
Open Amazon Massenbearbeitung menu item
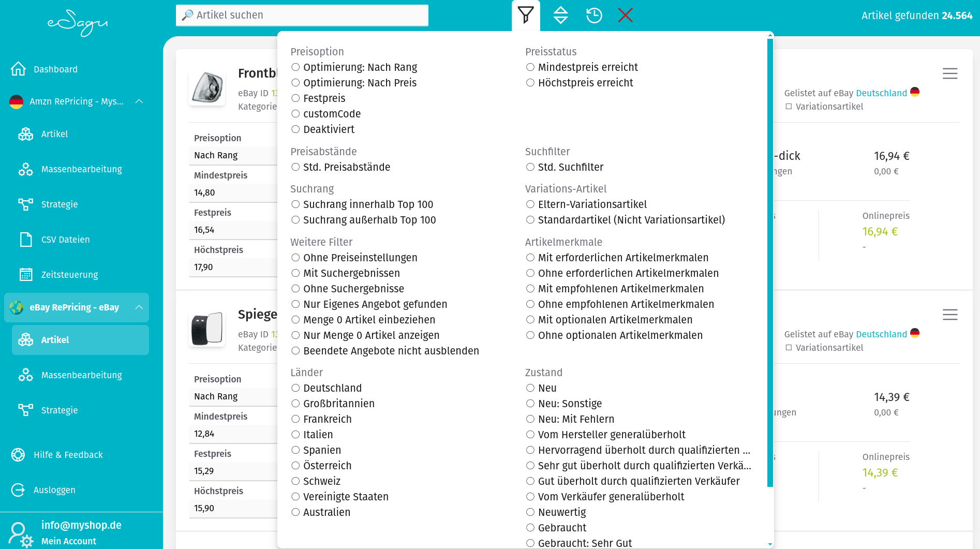(x=80, y=169)
